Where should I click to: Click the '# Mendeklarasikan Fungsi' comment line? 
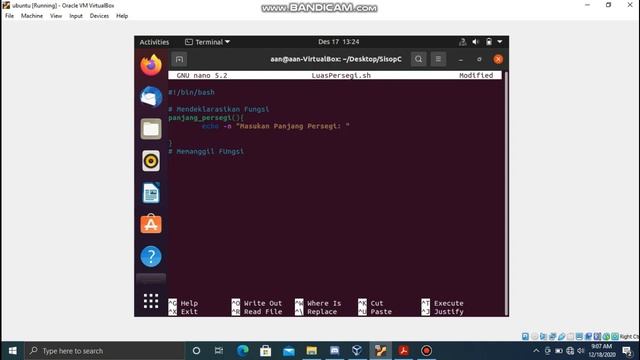pos(219,109)
